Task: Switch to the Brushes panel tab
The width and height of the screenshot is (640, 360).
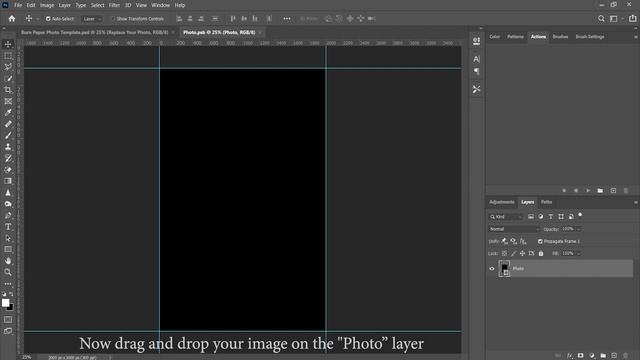Action: [560, 37]
